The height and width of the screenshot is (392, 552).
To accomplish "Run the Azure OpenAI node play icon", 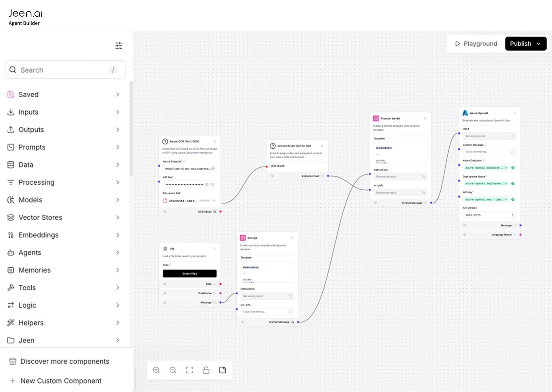I will 515,113.
